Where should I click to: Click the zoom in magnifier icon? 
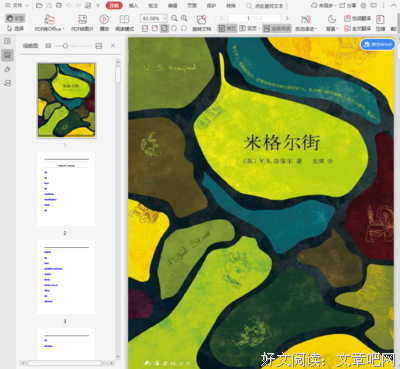[184, 18]
